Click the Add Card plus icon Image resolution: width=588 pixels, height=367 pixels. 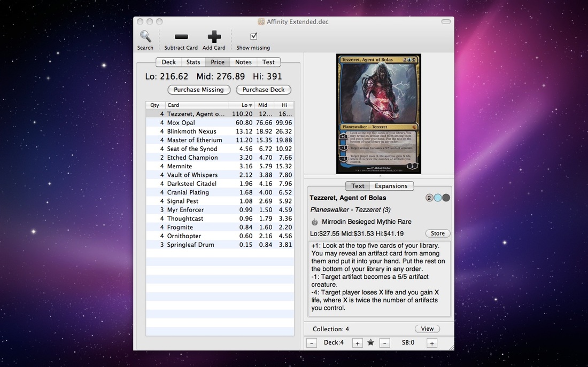pyautogui.click(x=214, y=37)
